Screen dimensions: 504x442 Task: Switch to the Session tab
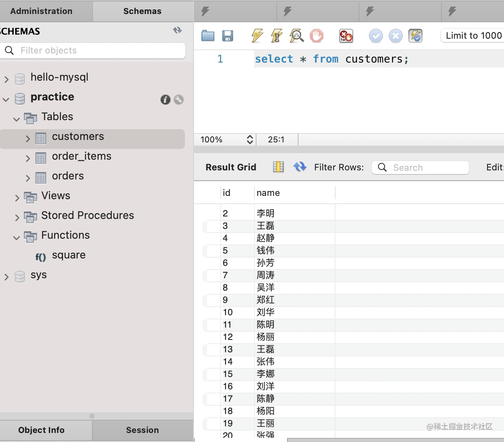142,430
